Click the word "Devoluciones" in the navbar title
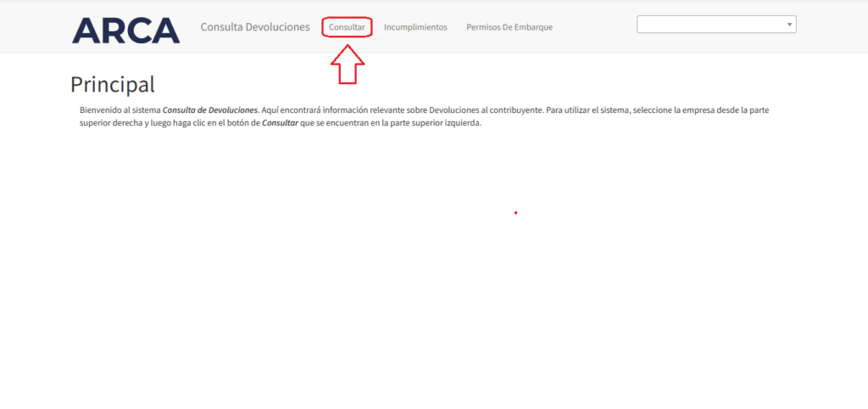The height and width of the screenshot is (409, 868). click(278, 27)
